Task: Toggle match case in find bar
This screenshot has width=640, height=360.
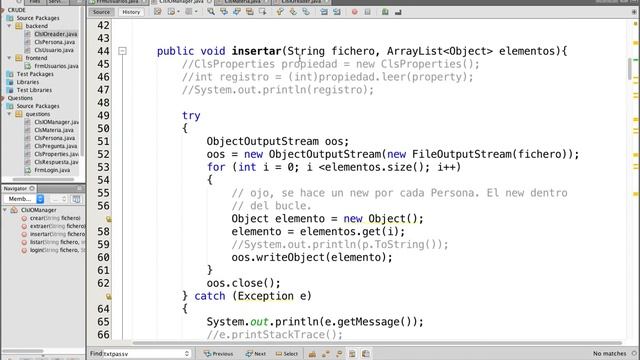Action: point(312,353)
